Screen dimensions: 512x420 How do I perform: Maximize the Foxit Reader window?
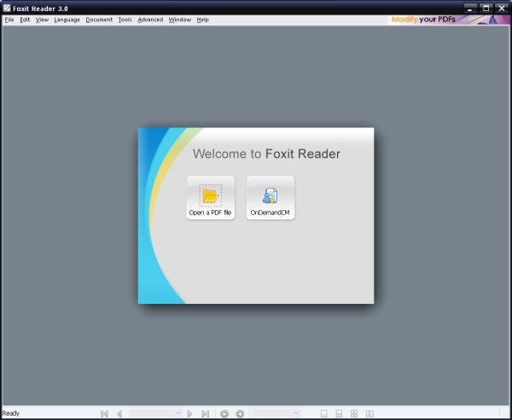[x=486, y=9]
